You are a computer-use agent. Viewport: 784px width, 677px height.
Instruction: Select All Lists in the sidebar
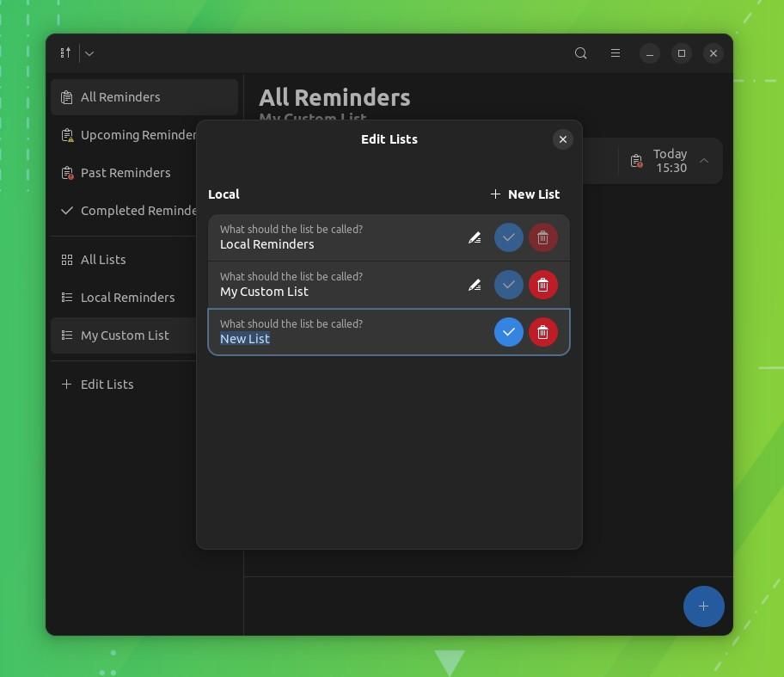[x=103, y=259]
